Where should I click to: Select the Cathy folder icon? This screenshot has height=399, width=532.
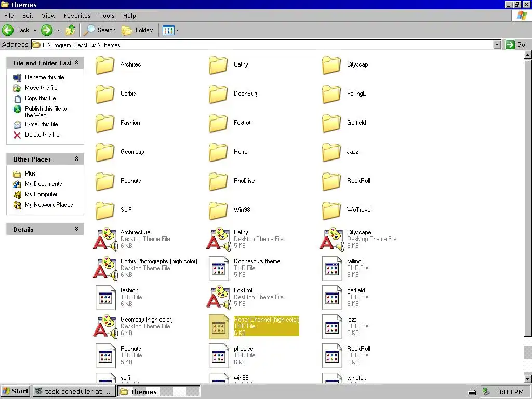218,65
